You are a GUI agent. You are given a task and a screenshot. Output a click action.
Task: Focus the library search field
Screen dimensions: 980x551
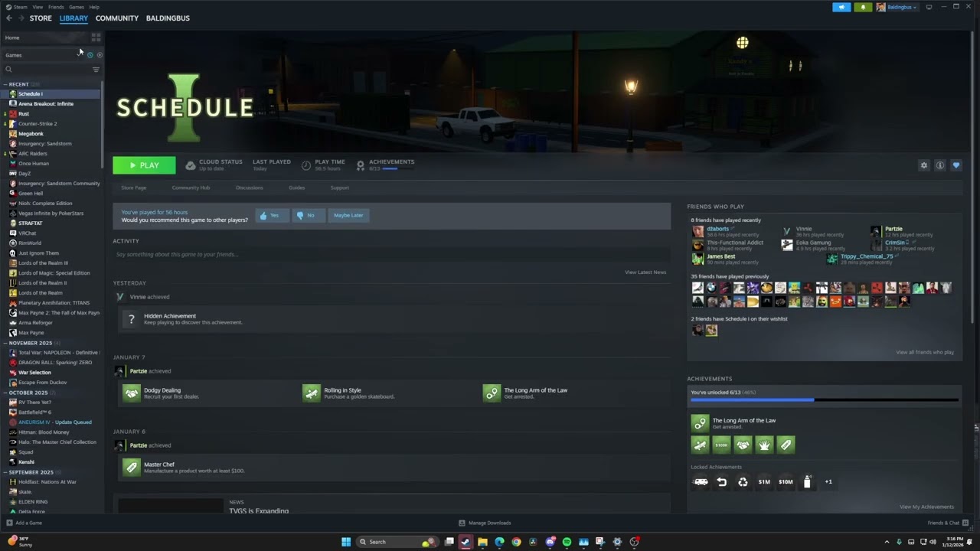tap(46, 70)
